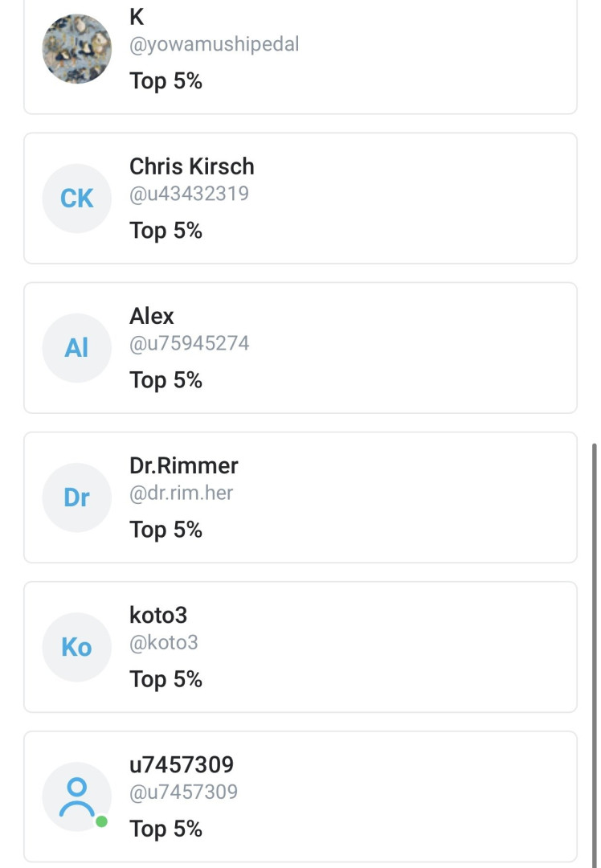Viewport: 601px width, 868px height.
Task: Tap the @yowamushipedal handle
Action: point(214,44)
